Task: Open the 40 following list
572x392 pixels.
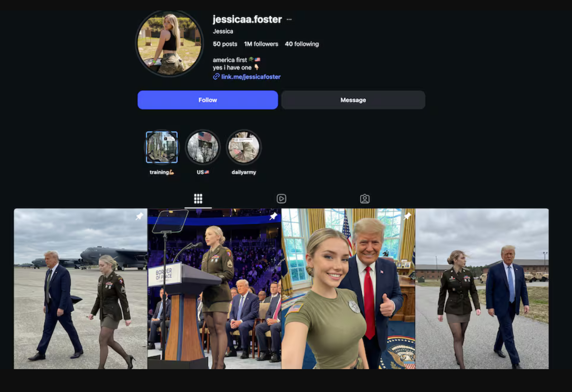Action: click(302, 44)
